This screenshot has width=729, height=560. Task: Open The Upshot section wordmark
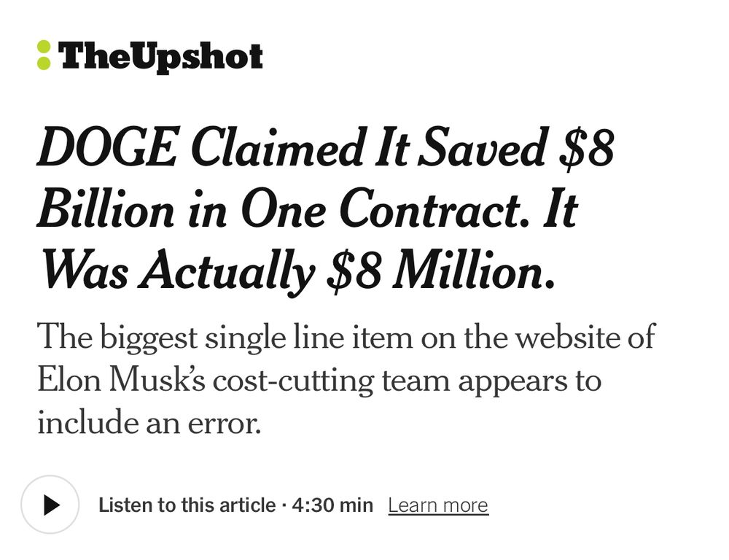point(160,58)
